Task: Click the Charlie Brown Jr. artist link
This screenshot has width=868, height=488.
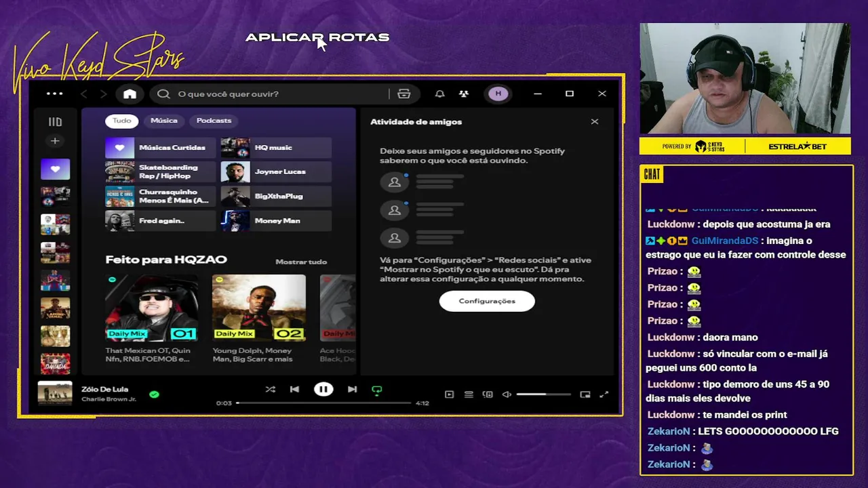Action: point(108,399)
